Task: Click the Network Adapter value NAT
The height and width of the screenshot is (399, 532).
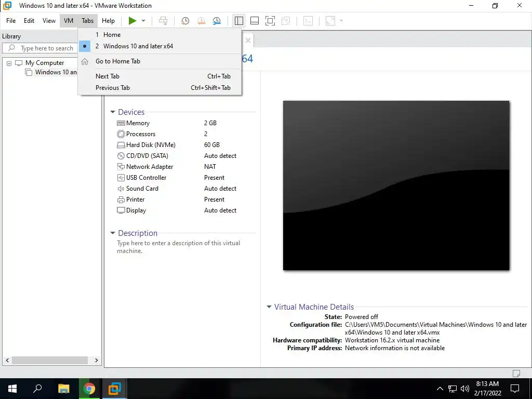Action: [210, 167]
